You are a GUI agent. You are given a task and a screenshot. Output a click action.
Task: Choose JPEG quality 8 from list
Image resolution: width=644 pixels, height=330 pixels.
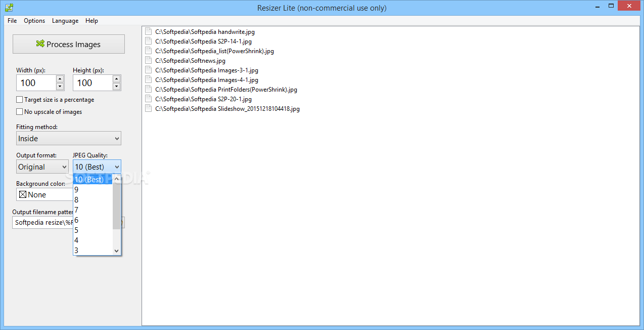point(93,199)
